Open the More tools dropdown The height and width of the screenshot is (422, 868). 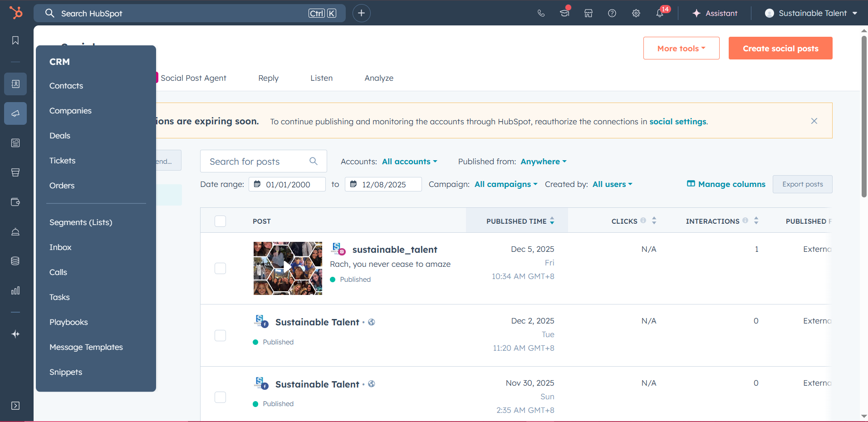point(681,48)
